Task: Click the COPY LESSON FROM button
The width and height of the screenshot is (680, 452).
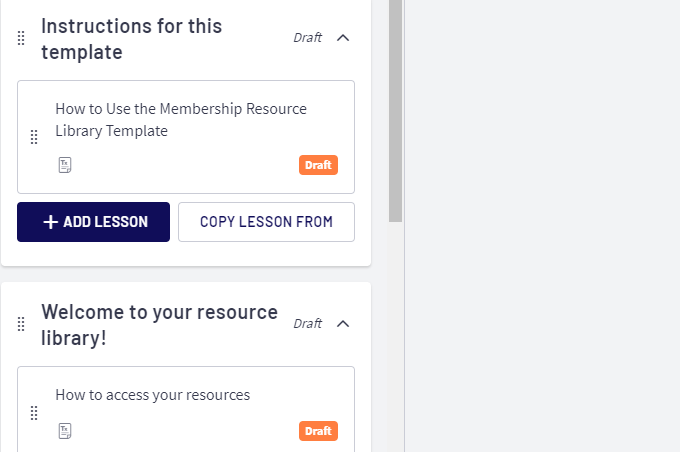Action: [x=266, y=222]
